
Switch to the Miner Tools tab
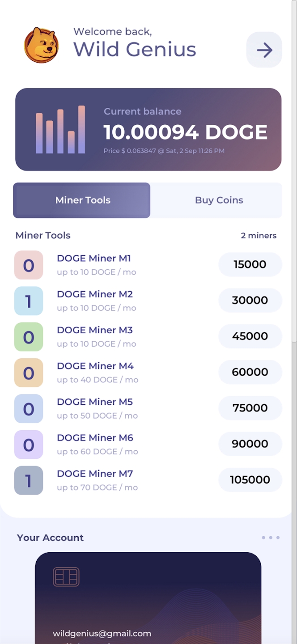pyautogui.click(x=82, y=200)
